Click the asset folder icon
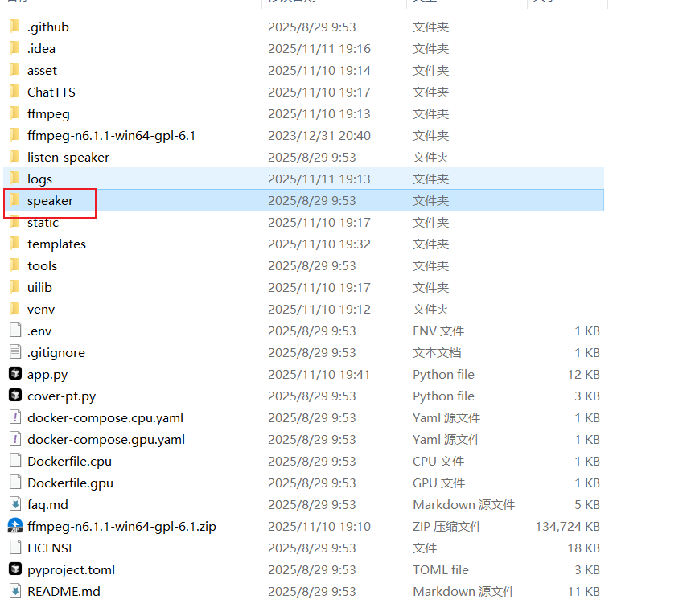Image resolution: width=687 pixels, height=616 pixels. click(x=15, y=70)
